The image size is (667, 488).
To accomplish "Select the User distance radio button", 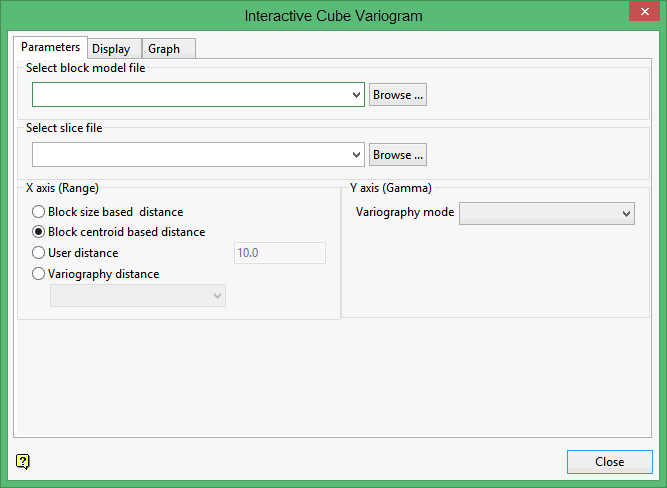I will point(39,253).
